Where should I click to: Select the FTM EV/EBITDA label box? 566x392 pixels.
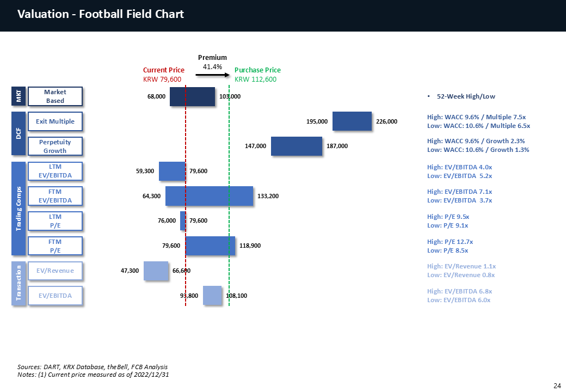point(55,196)
